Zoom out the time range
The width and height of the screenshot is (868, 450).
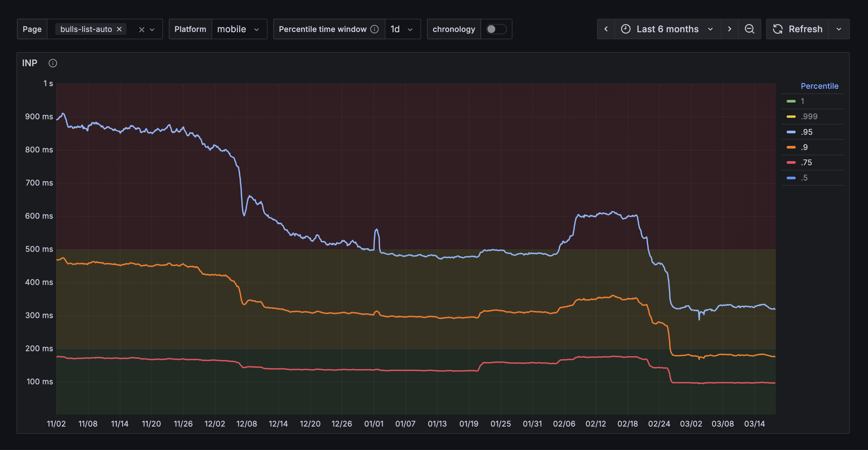(749, 29)
